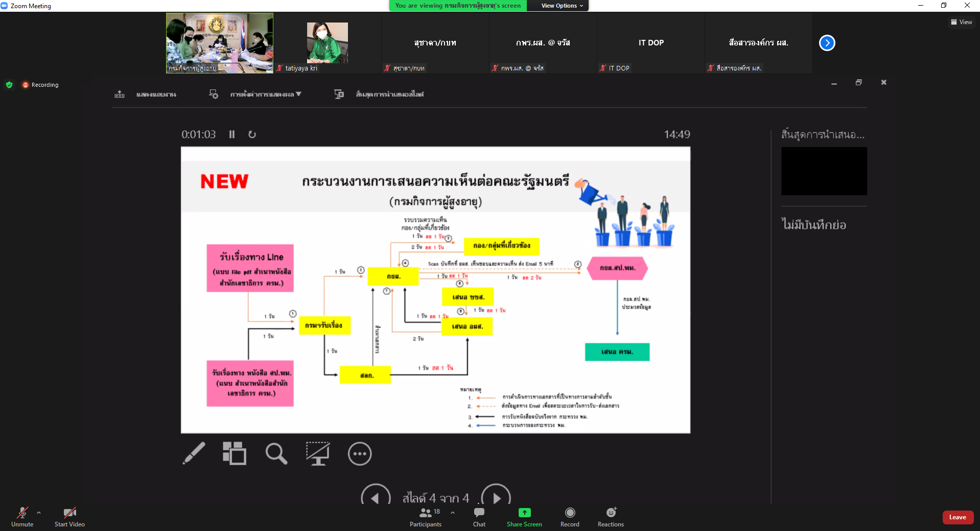The width and height of the screenshot is (980, 531).
Task: Click show taskbar icon in presenter view
Action: (x=120, y=94)
